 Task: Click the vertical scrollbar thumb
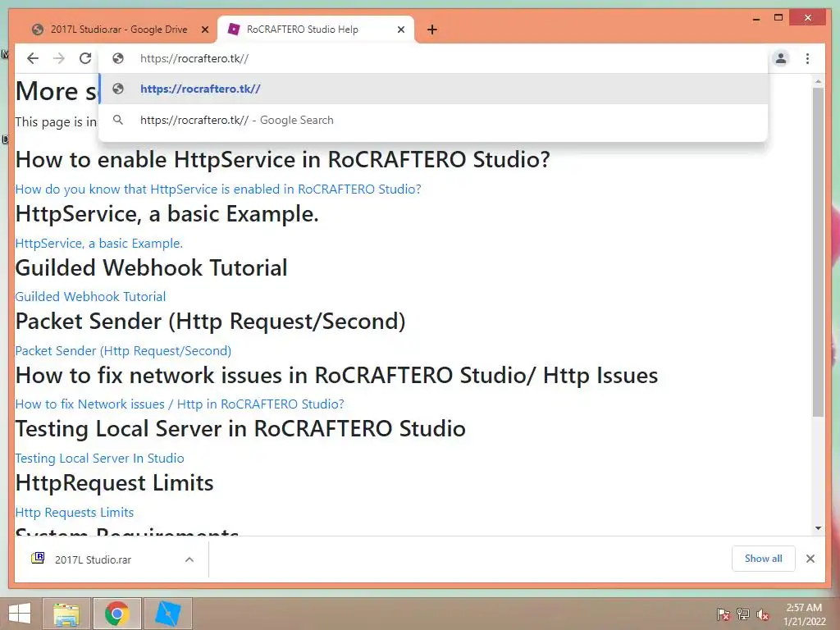[818, 252]
